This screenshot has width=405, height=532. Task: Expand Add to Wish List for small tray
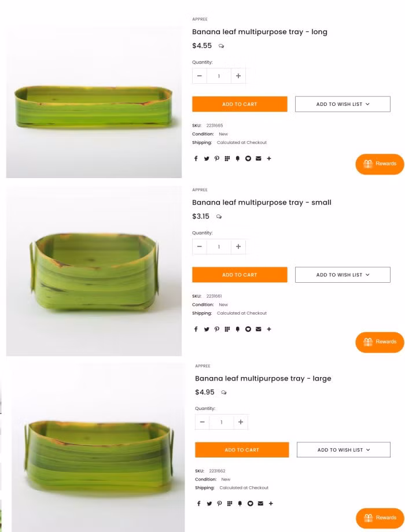coord(343,275)
